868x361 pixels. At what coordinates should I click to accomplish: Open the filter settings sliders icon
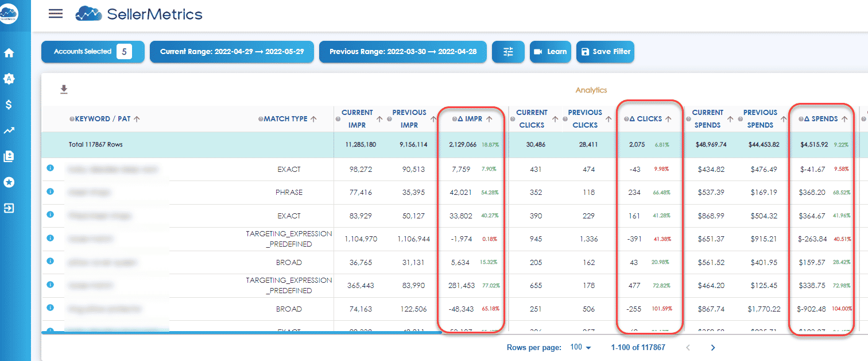(507, 51)
